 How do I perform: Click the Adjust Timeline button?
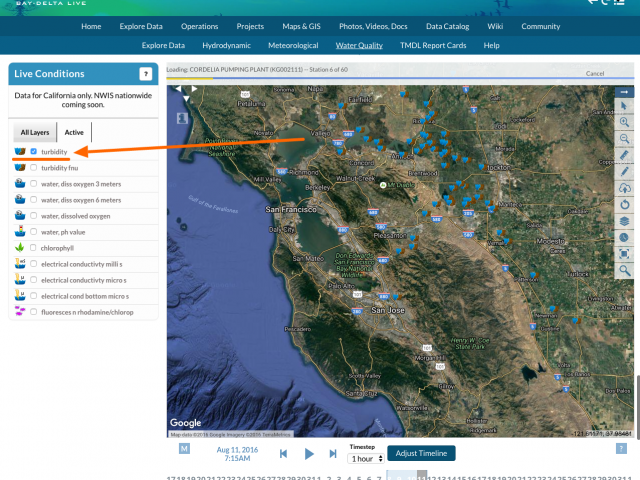coord(421,453)
